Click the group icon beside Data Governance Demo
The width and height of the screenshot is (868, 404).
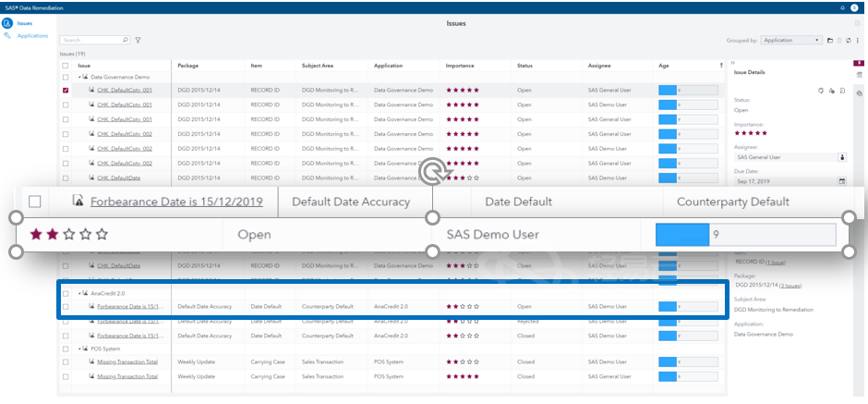pyautogui.click(x=85, y=77)
